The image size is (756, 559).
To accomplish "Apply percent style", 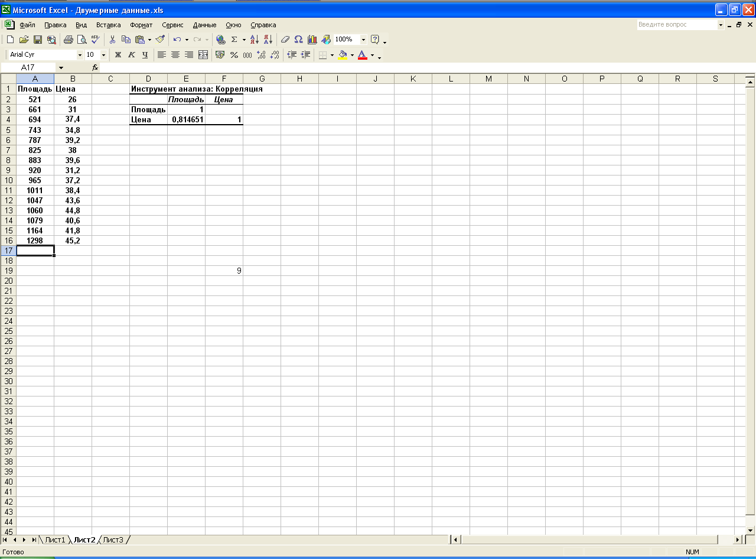I will click(234, 55).
